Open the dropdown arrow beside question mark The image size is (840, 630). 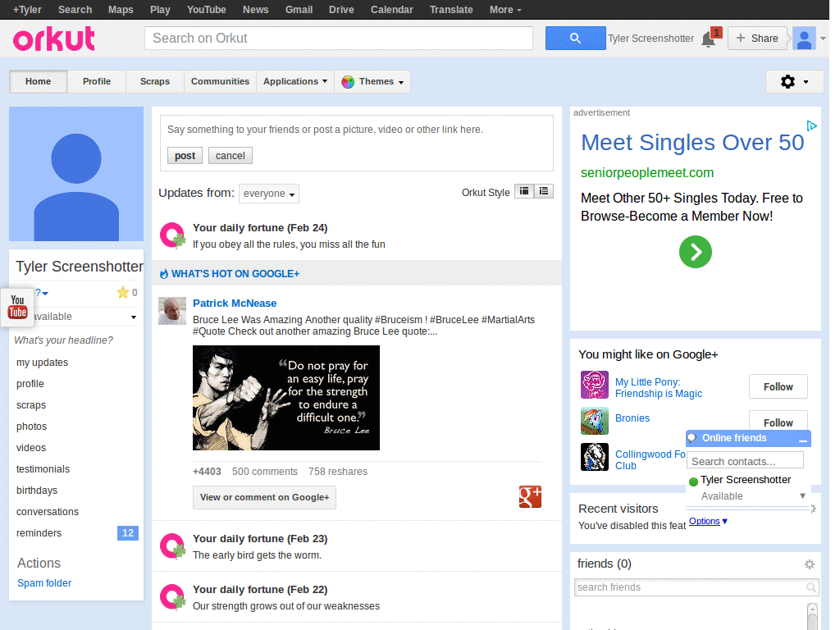45,293
